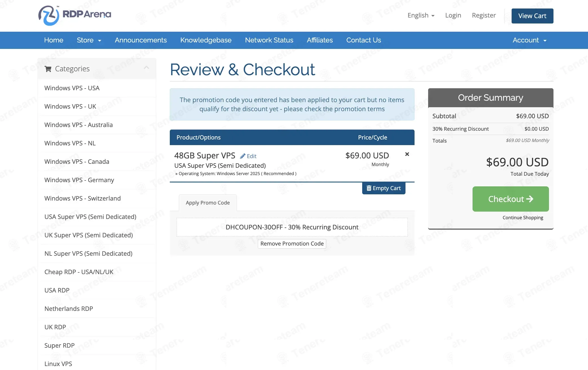The width and height of the screenshot is (588, 370).
Task: Remove the 48GB Super VPS item with the X
Action: [x=407, y=154]
